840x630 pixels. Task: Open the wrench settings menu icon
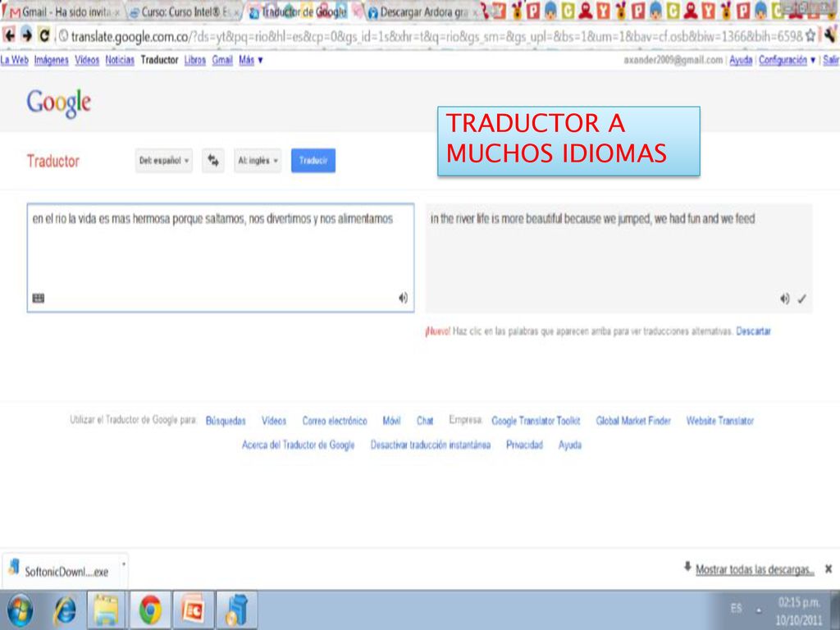[830, 36]
